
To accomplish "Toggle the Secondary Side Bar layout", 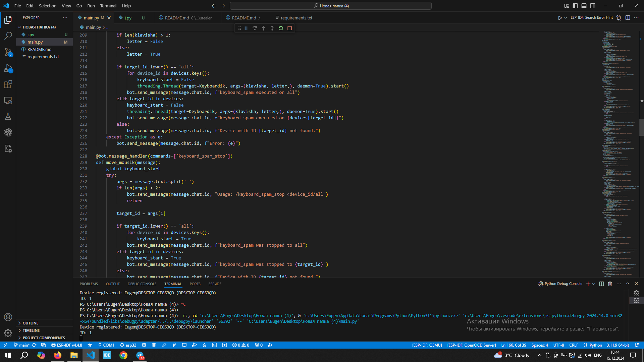I will click(593, 6).
